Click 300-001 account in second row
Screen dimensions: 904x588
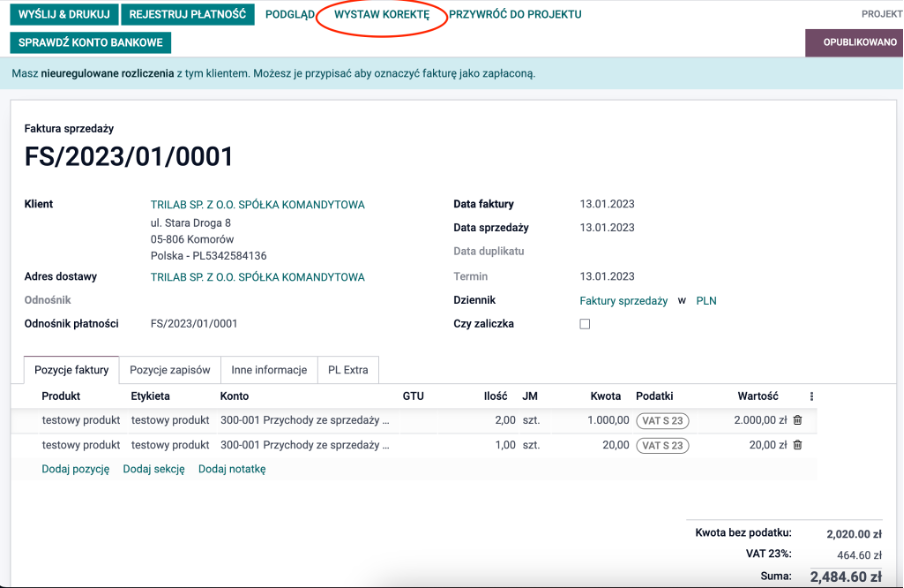click(x=304, y=445)
